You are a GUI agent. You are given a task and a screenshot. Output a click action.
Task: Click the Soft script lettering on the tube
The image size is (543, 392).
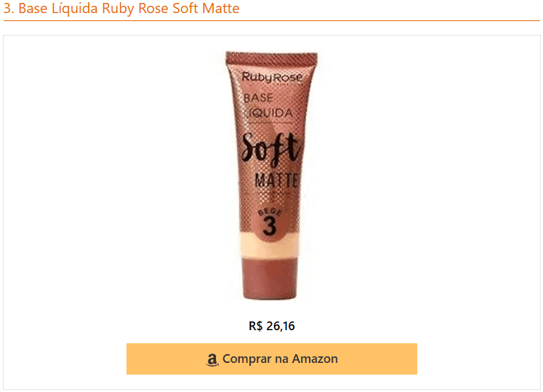270,148
